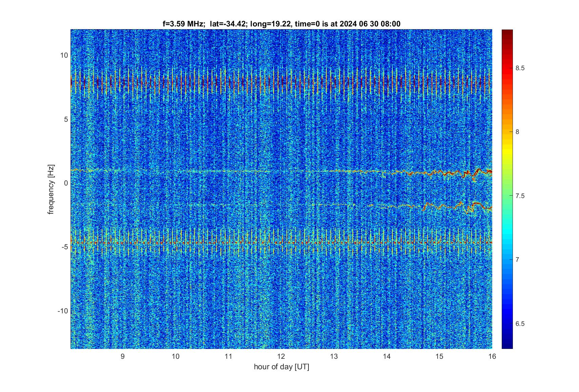579x392 pixels.
Task: Click the 'hour of day [UT]' axis label
Action: (281, 367)
